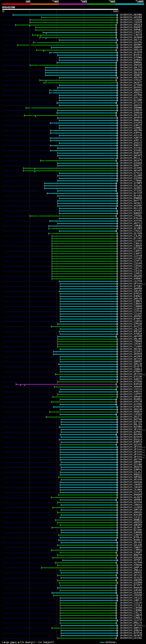The width and height of the screenshot is (146, 644).
Task: Select the UniRef100_C3J6M0 label
Action: (x=131, y=346)
